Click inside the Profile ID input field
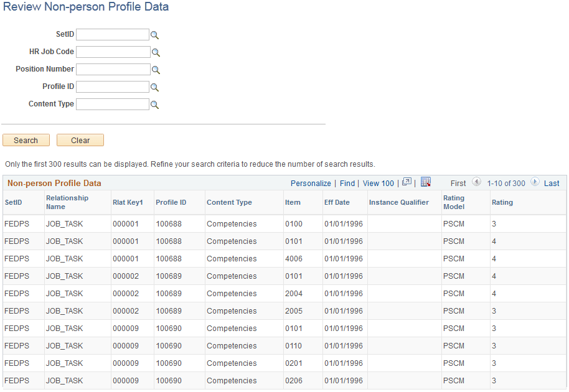 tap(113, 86)
